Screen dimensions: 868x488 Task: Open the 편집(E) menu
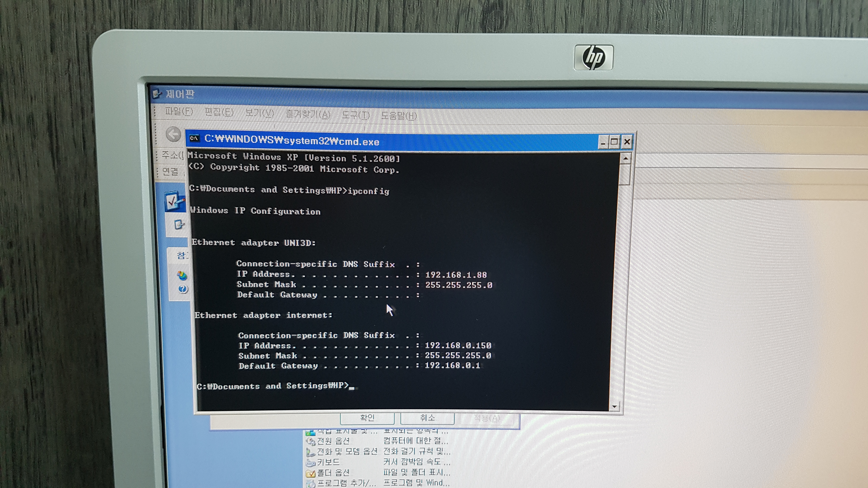tap(219, 112)
